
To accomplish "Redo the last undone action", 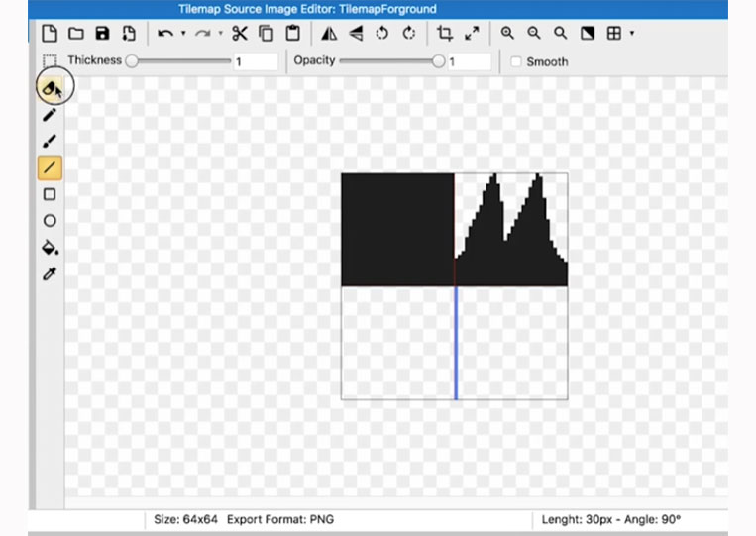I will tap(203, 34).
